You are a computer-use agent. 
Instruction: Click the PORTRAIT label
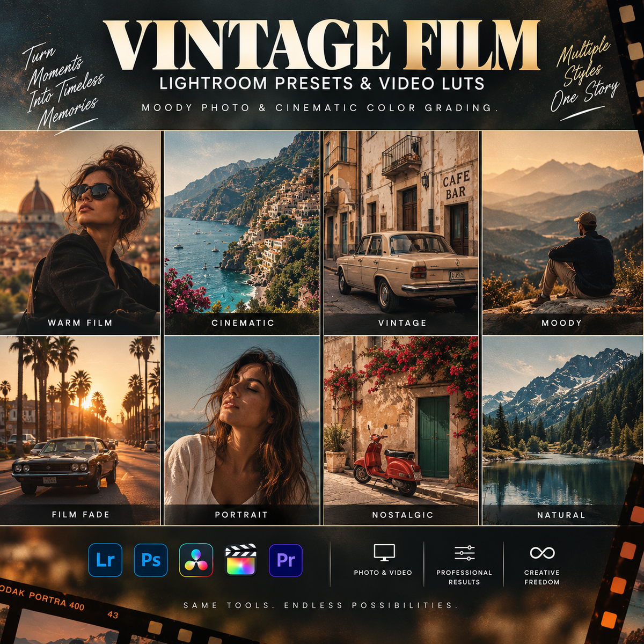click(x=241, y=515)
